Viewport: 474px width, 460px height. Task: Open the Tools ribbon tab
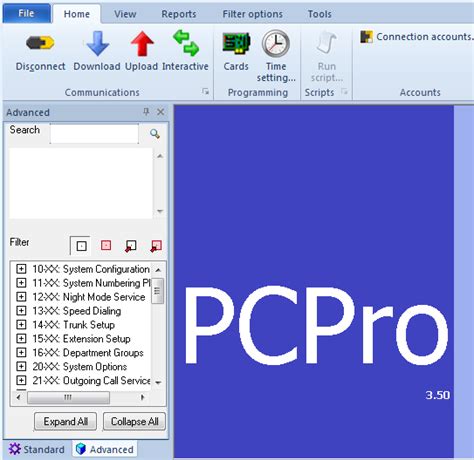click(x=319, y=14)
